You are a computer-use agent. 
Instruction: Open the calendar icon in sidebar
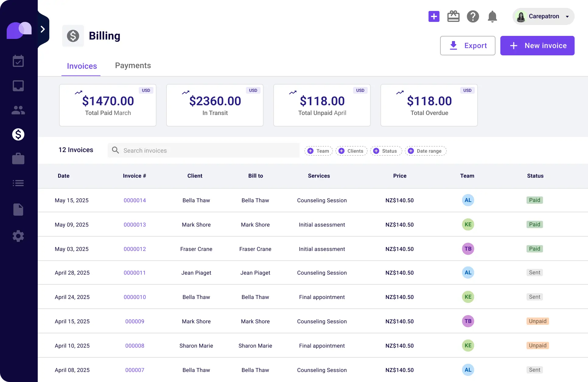(18, 61)
